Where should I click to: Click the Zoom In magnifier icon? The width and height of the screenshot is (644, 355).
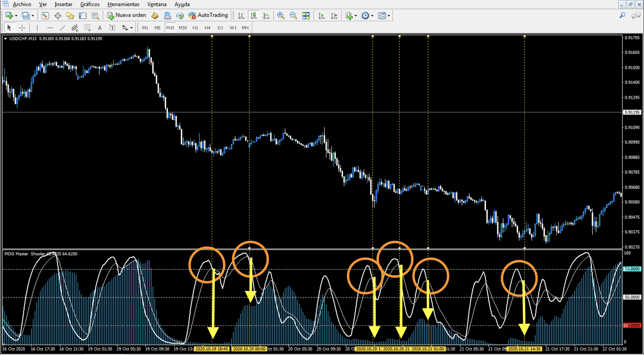(x=281, y=16)
